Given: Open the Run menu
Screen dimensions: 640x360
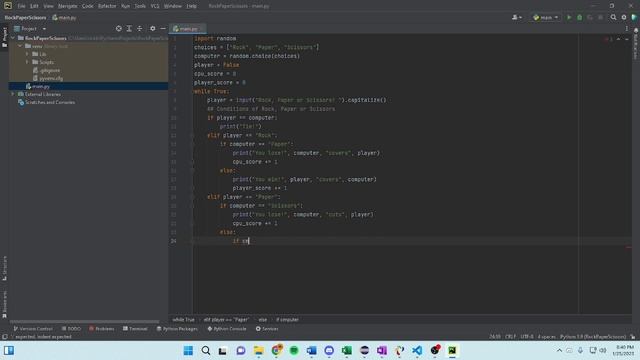Looking at the screenshot, I should 125,6.
